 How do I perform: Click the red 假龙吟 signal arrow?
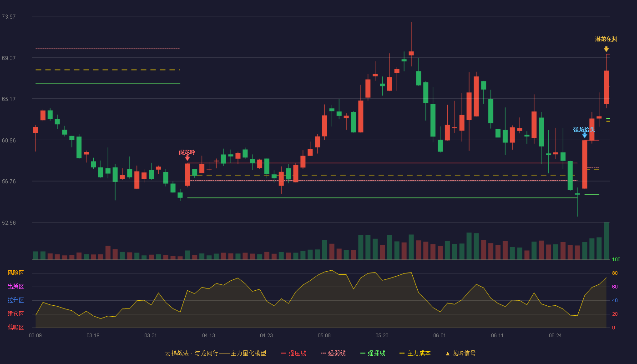click(x=187, y=158)
